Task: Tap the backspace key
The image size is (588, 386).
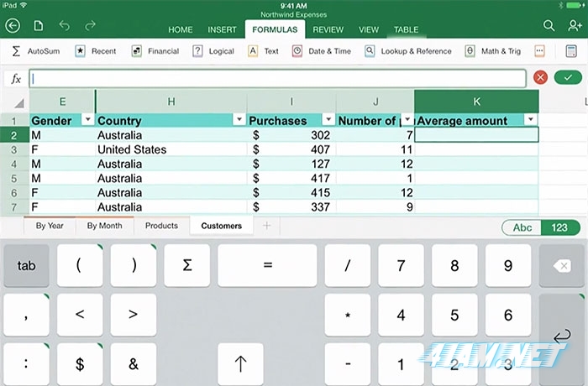Action: pyautogui.click(x=561, y=266)
